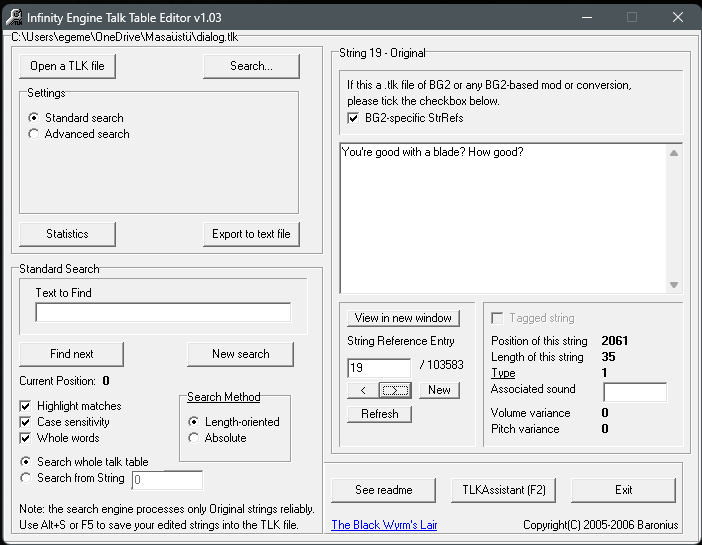Click the total count / 103583 text
The width and height of the screenshot is (702, 545).
(441, 365)
